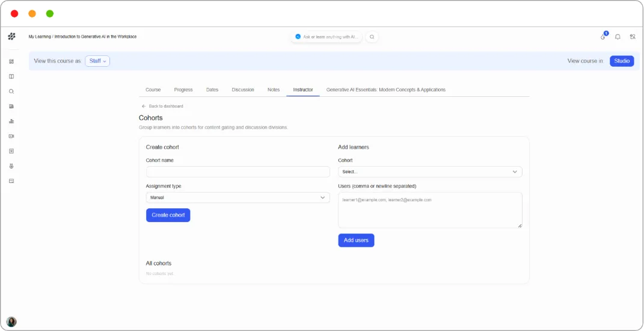
Task: Click the Add users button
Action: [356, 241]
